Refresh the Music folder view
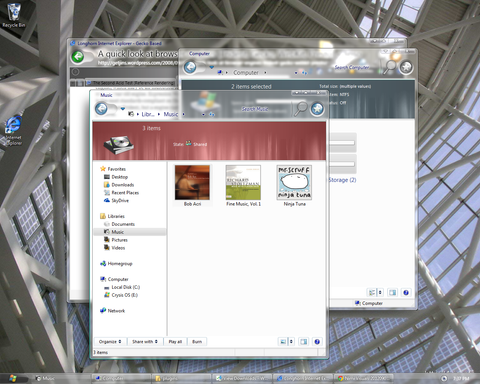480x384 pixels. pos(212,114)
